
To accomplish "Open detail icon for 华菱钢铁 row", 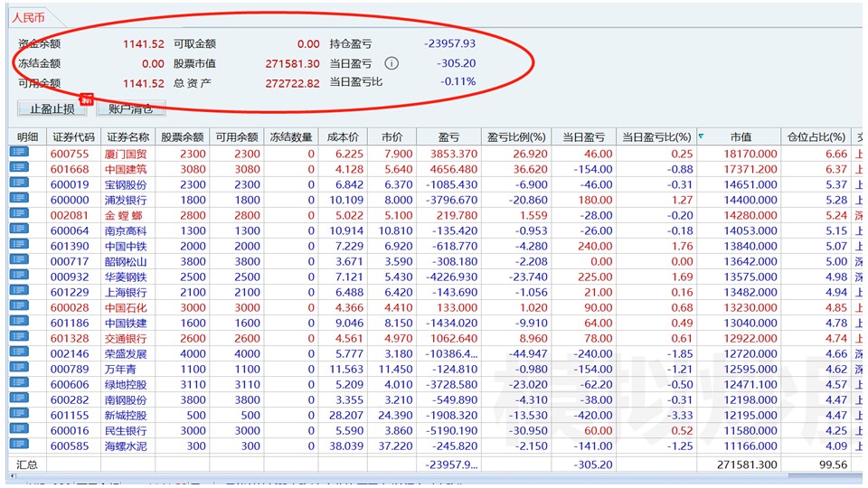I will click(19, 276).
